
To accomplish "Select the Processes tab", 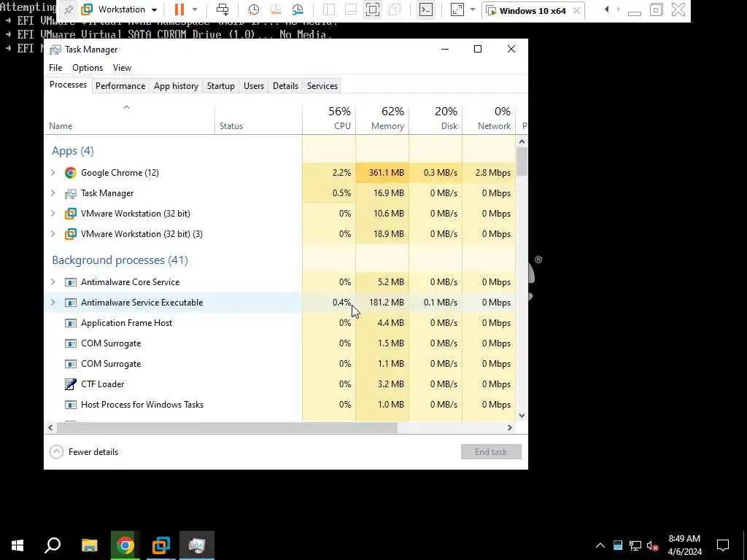I will coord(68,85).
